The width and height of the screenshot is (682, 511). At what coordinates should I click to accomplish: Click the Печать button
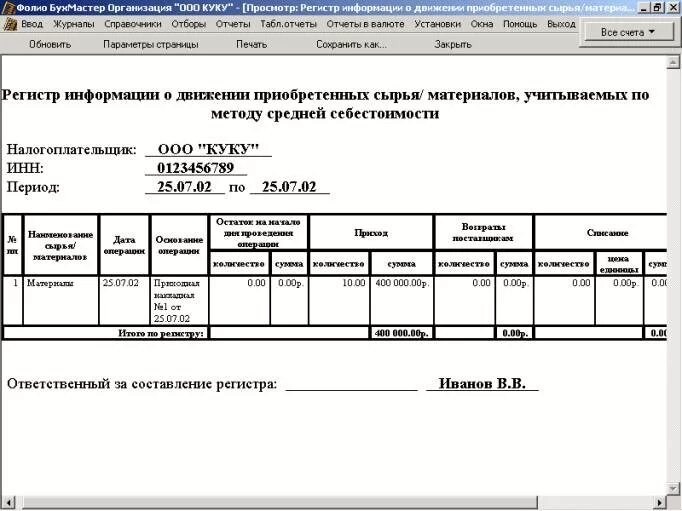251,44
